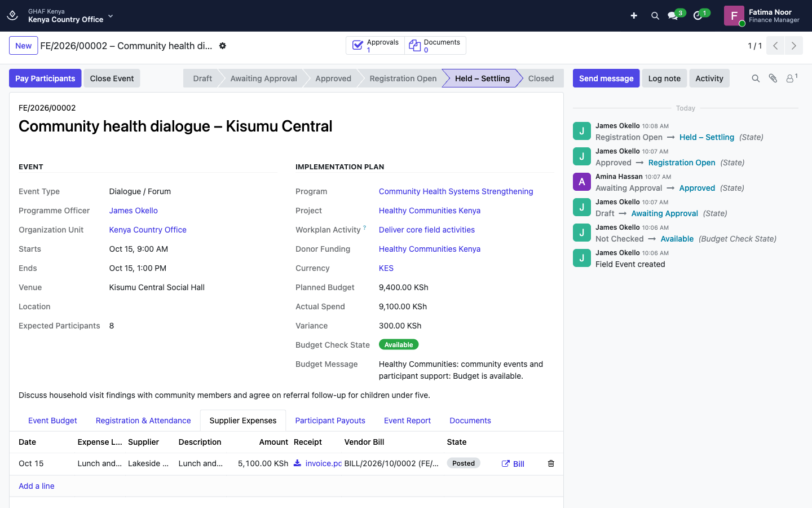The width and height of the screenshot is (812, 508).
Task: Open the Event Report tab
Action: click(407, 421)
